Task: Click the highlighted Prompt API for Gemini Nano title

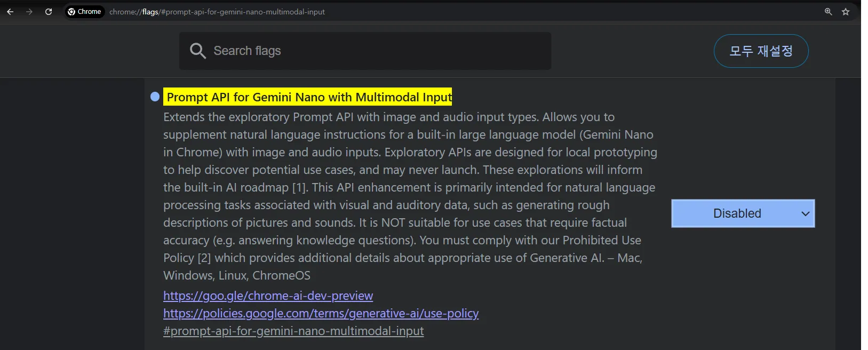Action: tap(308, 97)
